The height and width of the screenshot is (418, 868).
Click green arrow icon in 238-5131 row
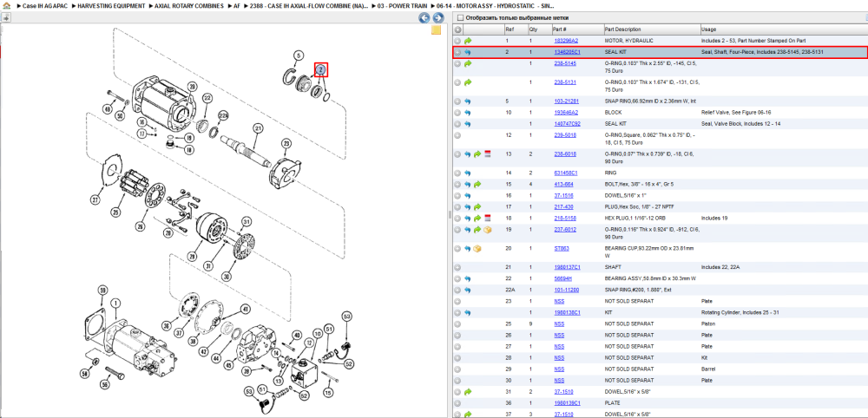(468, 82)
